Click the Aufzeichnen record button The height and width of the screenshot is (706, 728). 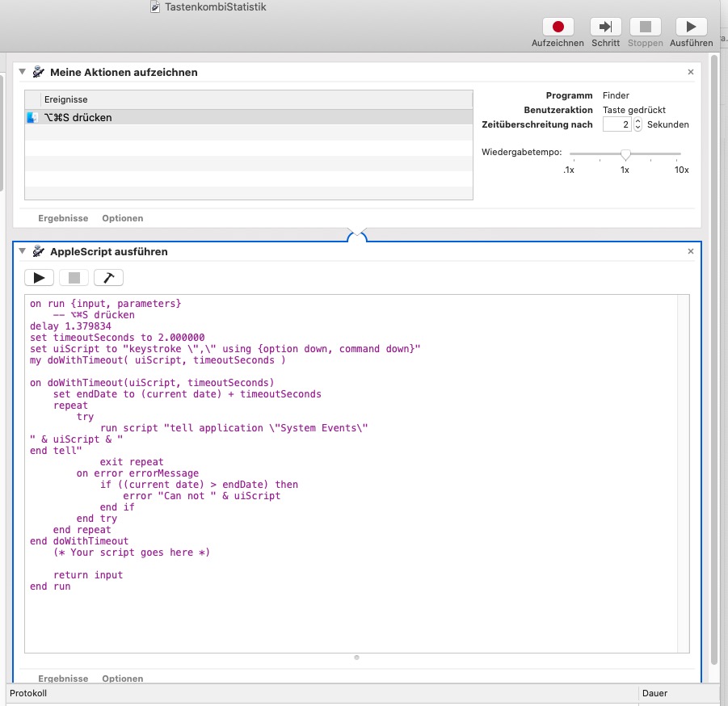pos(558,27)
